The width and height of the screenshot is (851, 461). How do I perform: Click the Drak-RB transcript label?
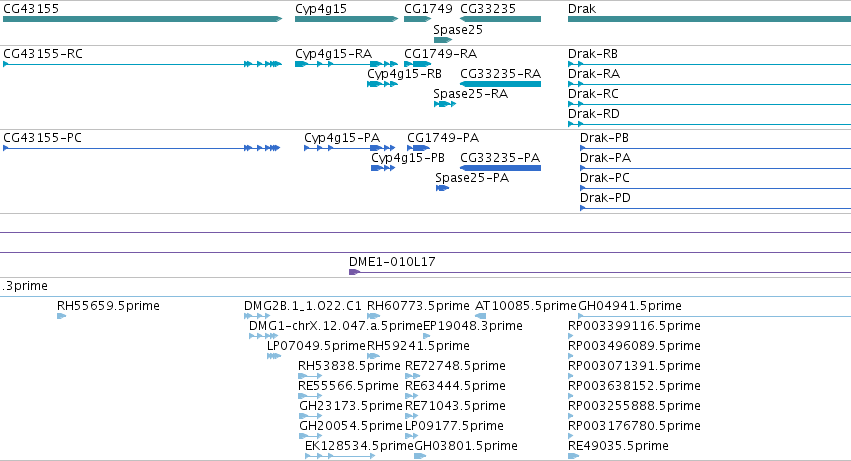coord(593,54)
